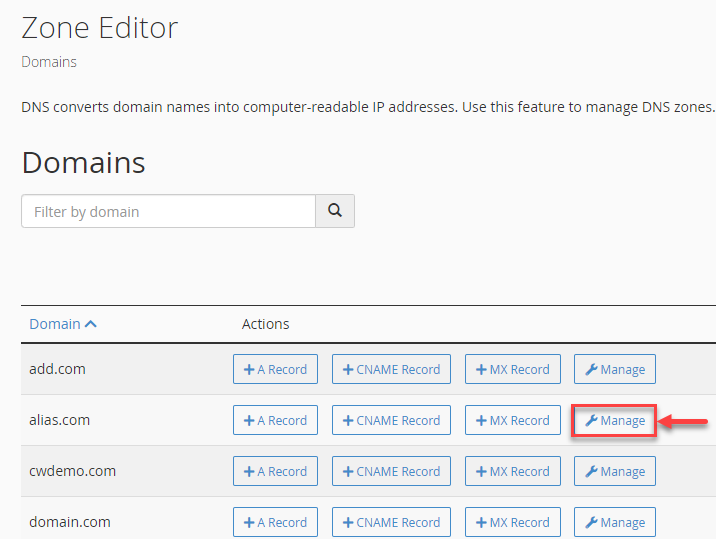The height and width of the screenshot is (539, 716).
Task: Add a CNAME Record for domain.com
Action: click(391, 522)
